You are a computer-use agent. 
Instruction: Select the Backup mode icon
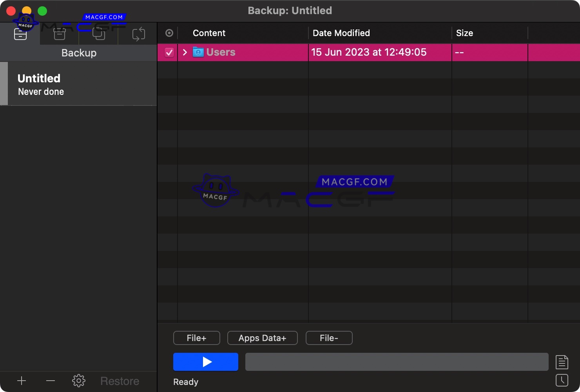(x=20, y=34)
